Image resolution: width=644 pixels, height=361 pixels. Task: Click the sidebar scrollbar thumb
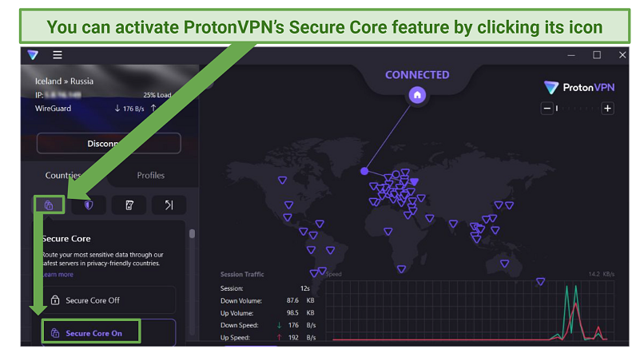[x=192, y=234]
